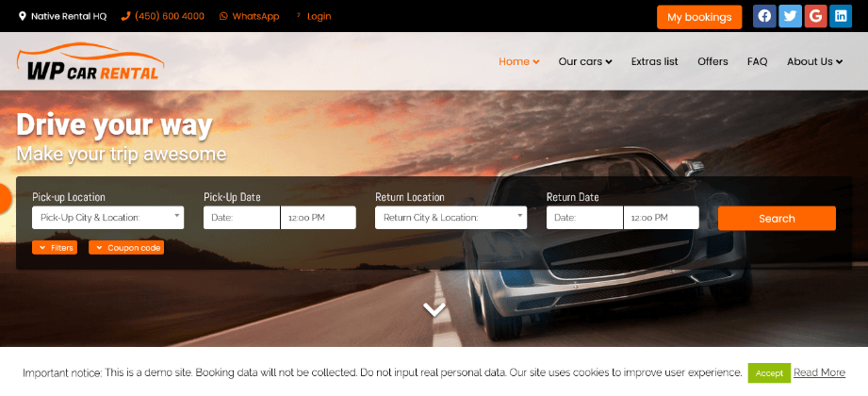
Task: Click the orange Search button
Action: tap(777, 218)
